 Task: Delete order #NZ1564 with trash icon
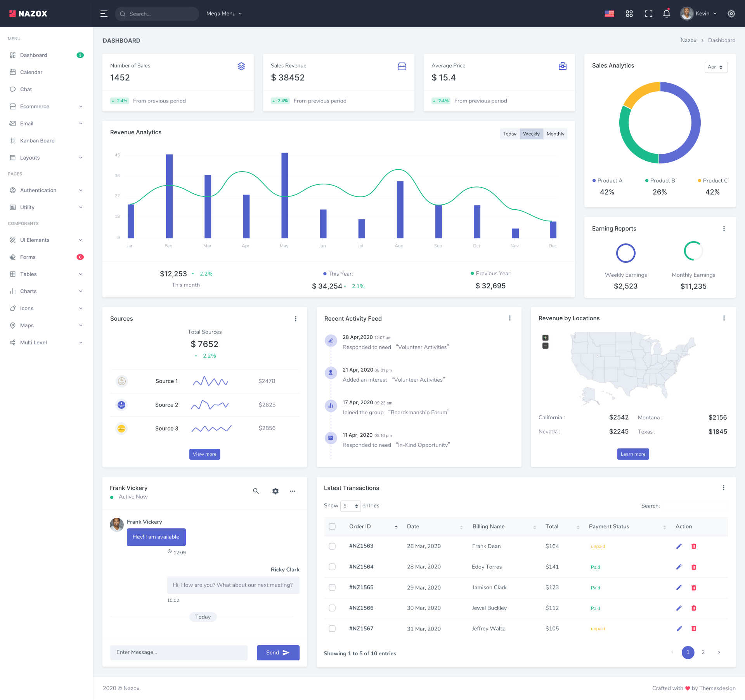(x=694, y=567)
